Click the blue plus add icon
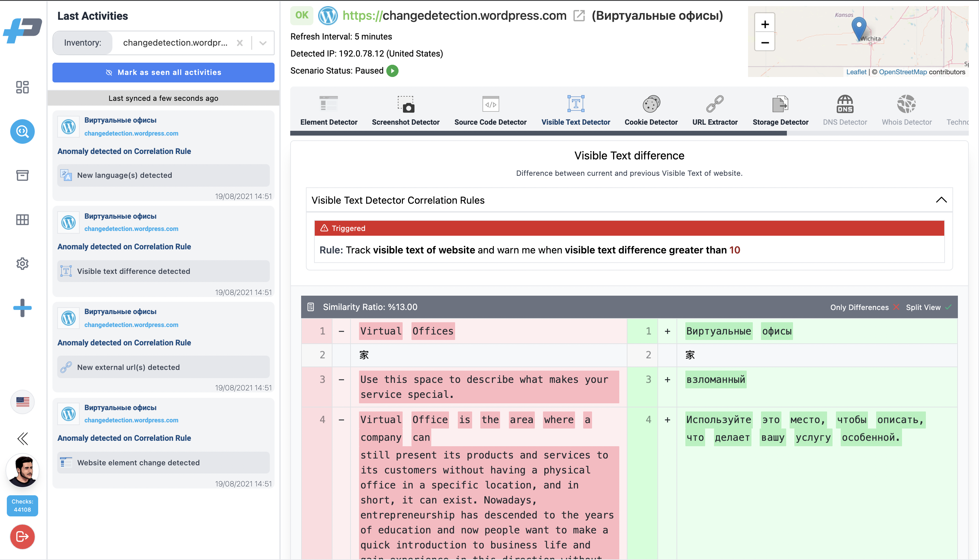Viewport: 979px width, 560px height. coord(22,308)
